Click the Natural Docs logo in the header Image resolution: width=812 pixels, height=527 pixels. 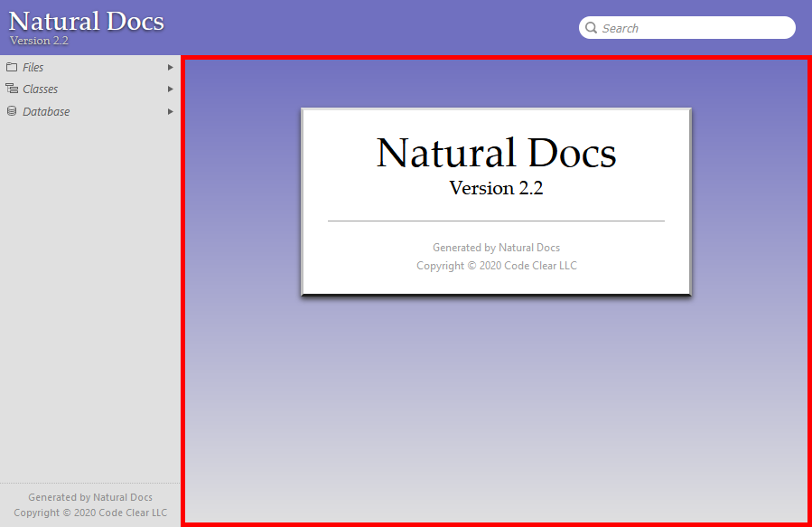click(x=86, y=21)
